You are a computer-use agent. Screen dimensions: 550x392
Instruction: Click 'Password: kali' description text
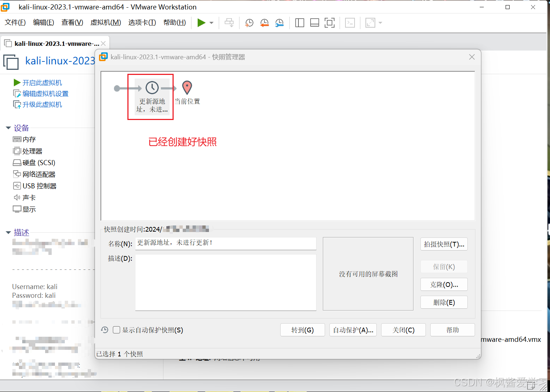click(x=34, y=295)
